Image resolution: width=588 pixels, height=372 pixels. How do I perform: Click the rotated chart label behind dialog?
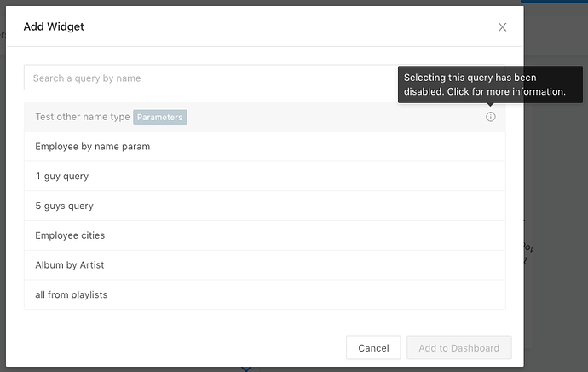[x=527, y=253]
